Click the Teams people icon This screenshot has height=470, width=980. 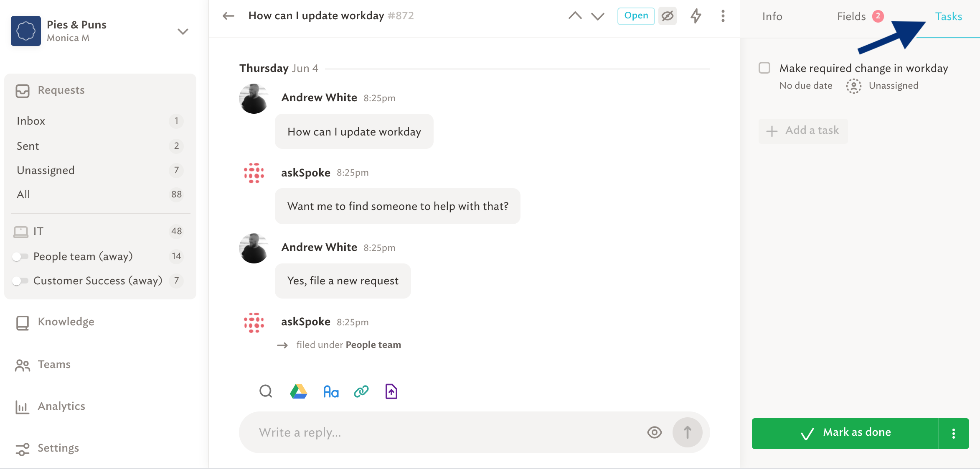23,365
